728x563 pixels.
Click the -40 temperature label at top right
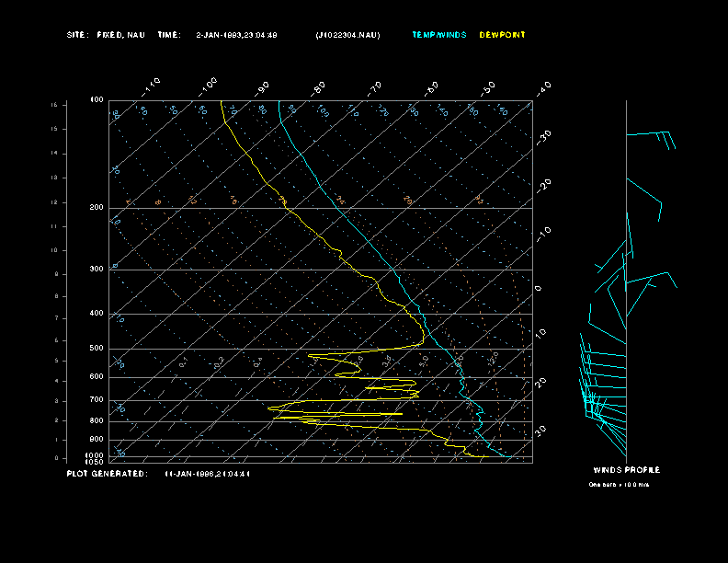click(x=542, y=88)
